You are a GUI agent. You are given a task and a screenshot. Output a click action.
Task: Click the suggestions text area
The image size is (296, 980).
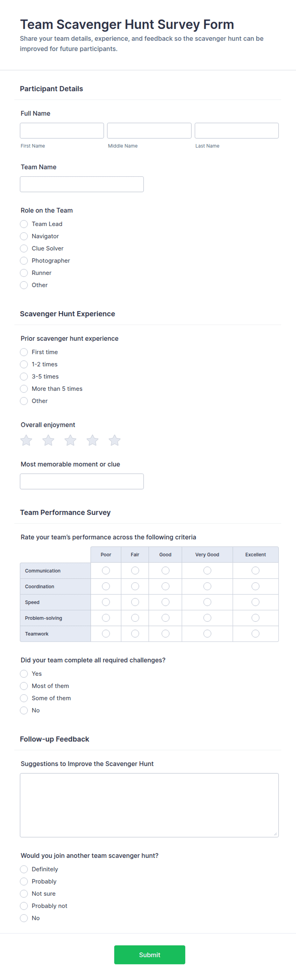pyautogui.click(x=149, y=805)
